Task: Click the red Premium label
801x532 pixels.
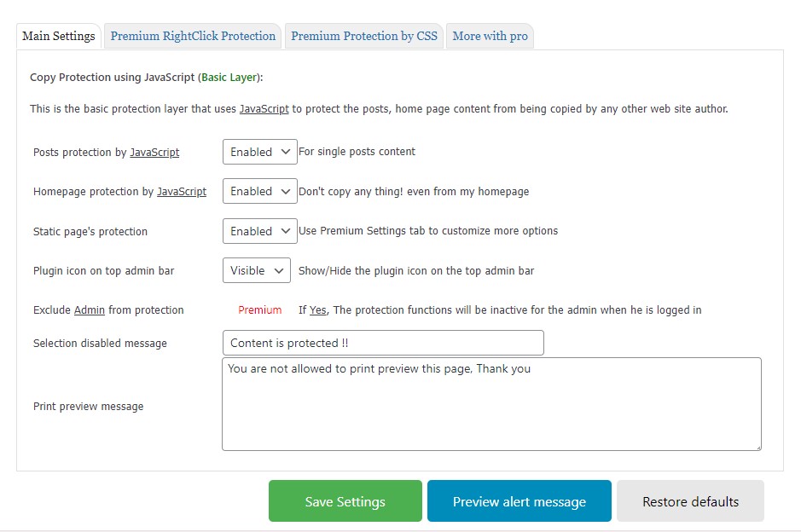Action: tap(259, 310)
